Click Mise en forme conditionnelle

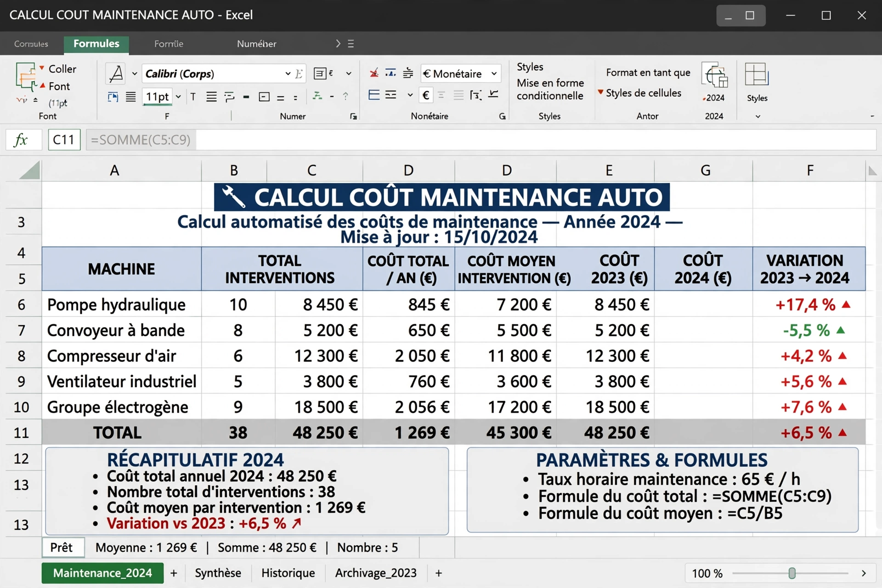pyautogui.click(x=550, y=89)
